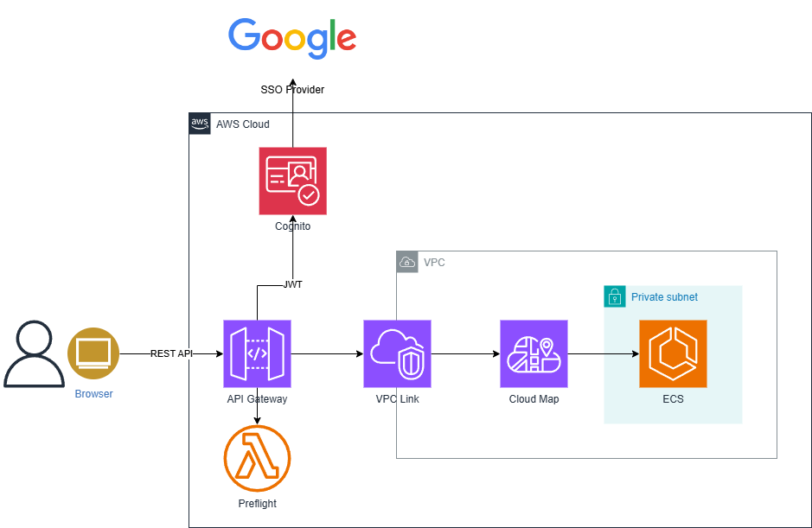Select the VPC Link icon
The image size is (812, 528).
tap(397, 353)
